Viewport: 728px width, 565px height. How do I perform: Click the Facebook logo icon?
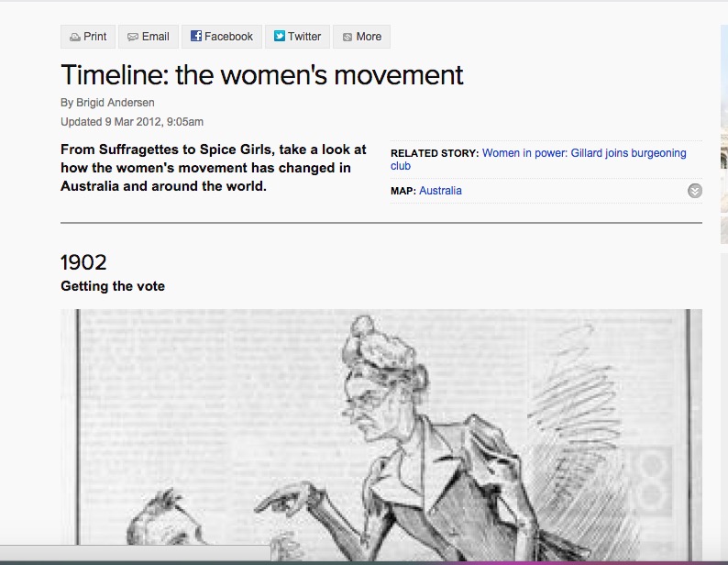click(x=196, y=36)
